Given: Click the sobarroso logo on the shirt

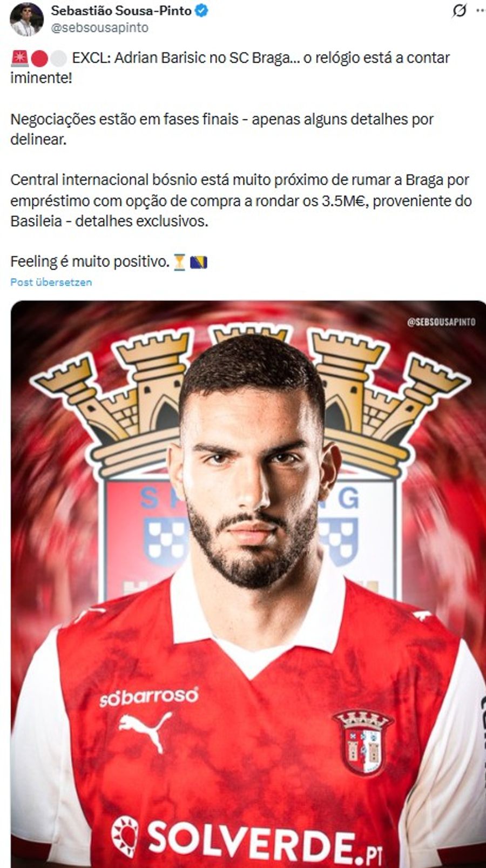Looking at the screenshot, I should [x=148, y=696].
